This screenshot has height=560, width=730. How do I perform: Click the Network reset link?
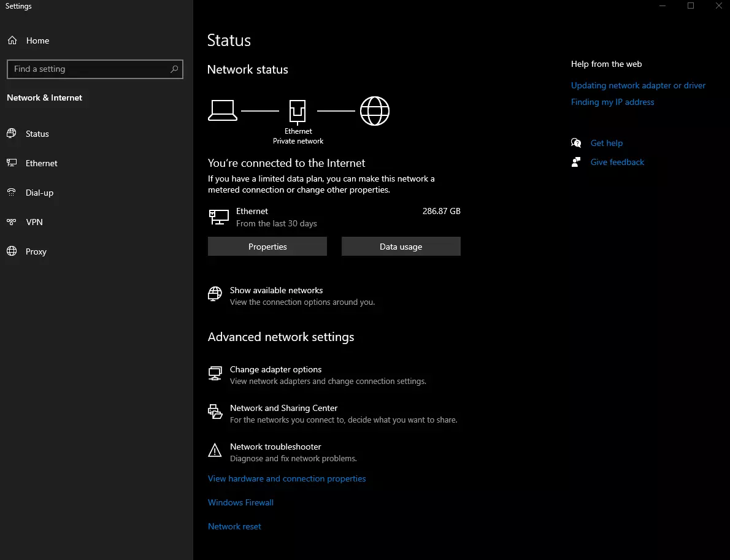pyautogui.click(x=234, y=526)
